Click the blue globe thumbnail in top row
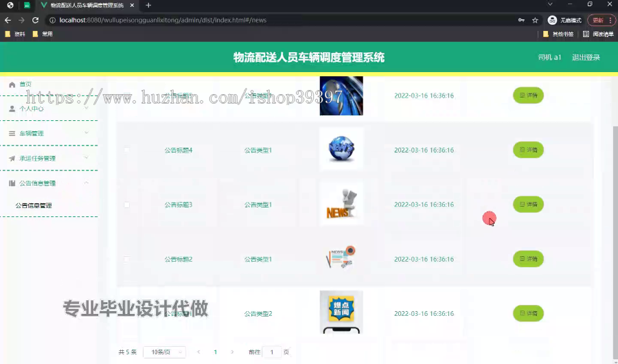The image size is (618, 364). point(341,95)
